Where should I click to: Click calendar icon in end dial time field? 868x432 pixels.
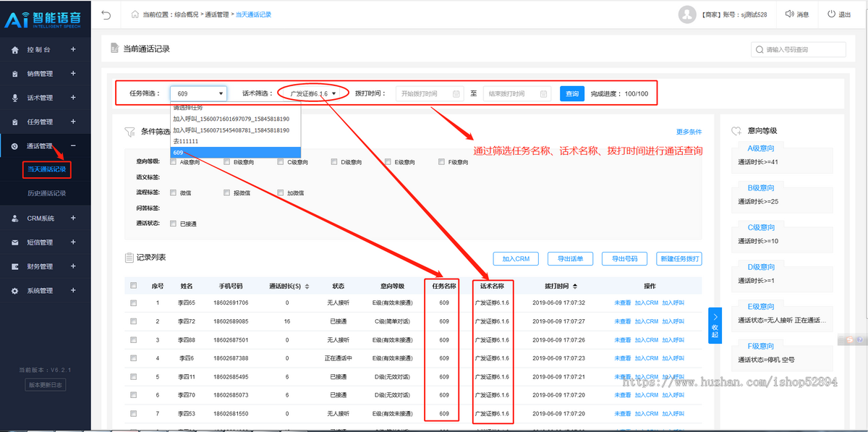pos(543,94)
